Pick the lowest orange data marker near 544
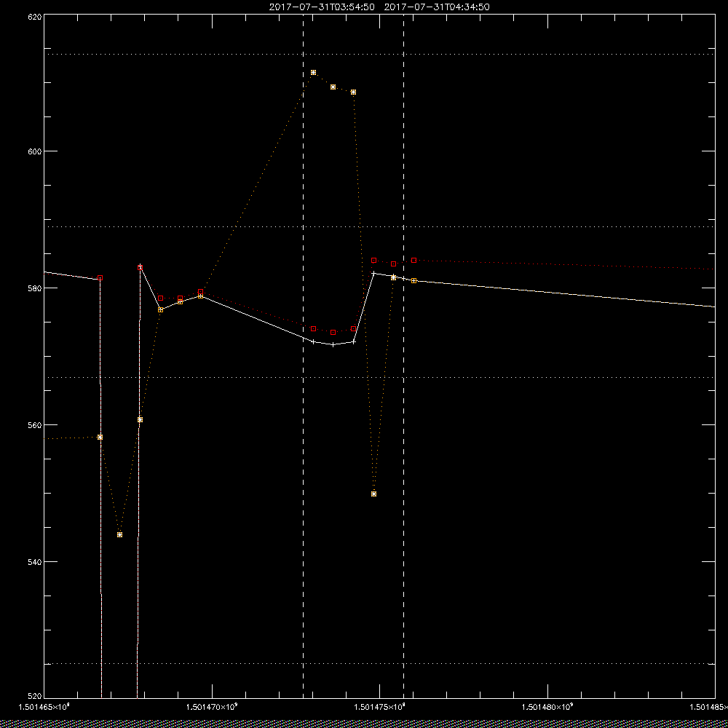This screenshot has width=728, height=728. pos(120,534)
